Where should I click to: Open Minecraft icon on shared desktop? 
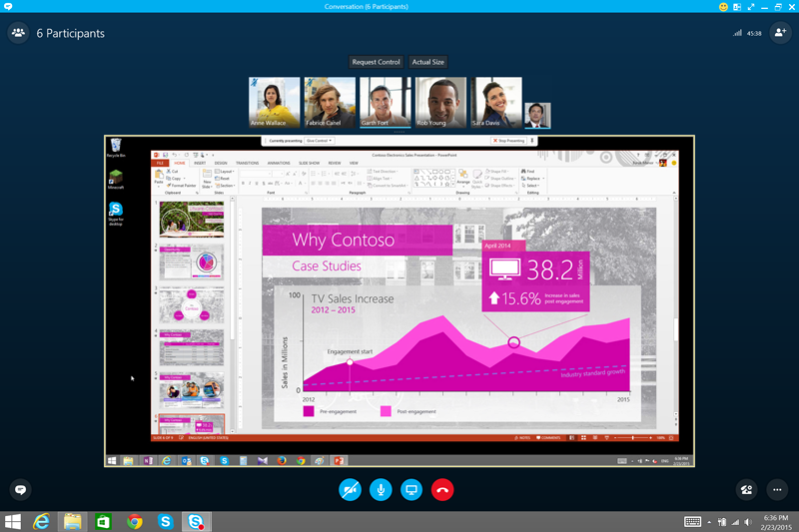(116, 180)
